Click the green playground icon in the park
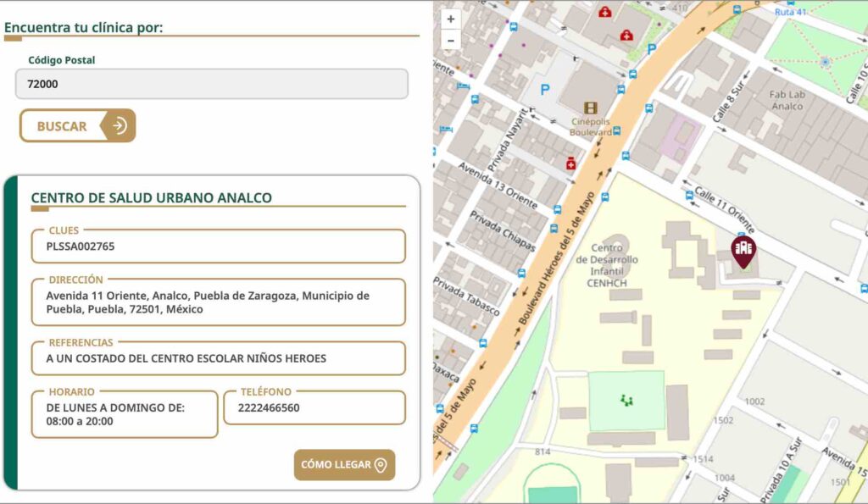 [626, 400]
